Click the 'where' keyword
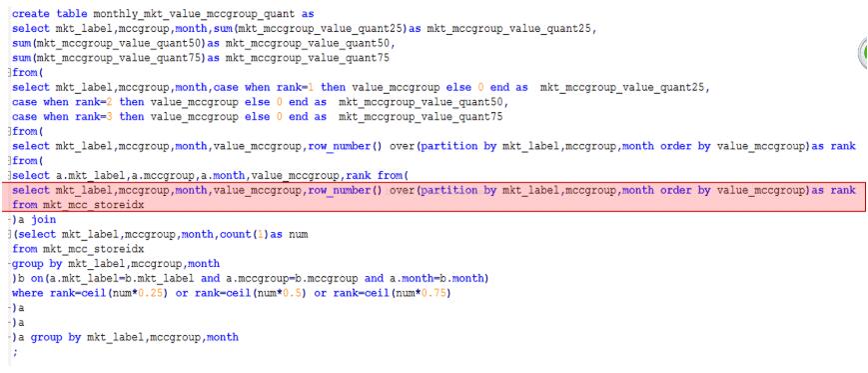The width and height of the screenshot is (868, 373). (28, 293)
